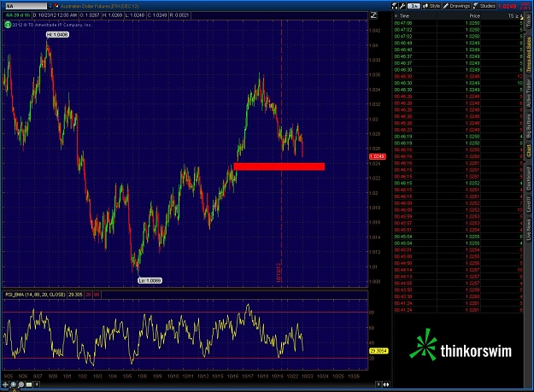
Task: Select the 00:44:14 trade row
Action: (x=459, y=270)
